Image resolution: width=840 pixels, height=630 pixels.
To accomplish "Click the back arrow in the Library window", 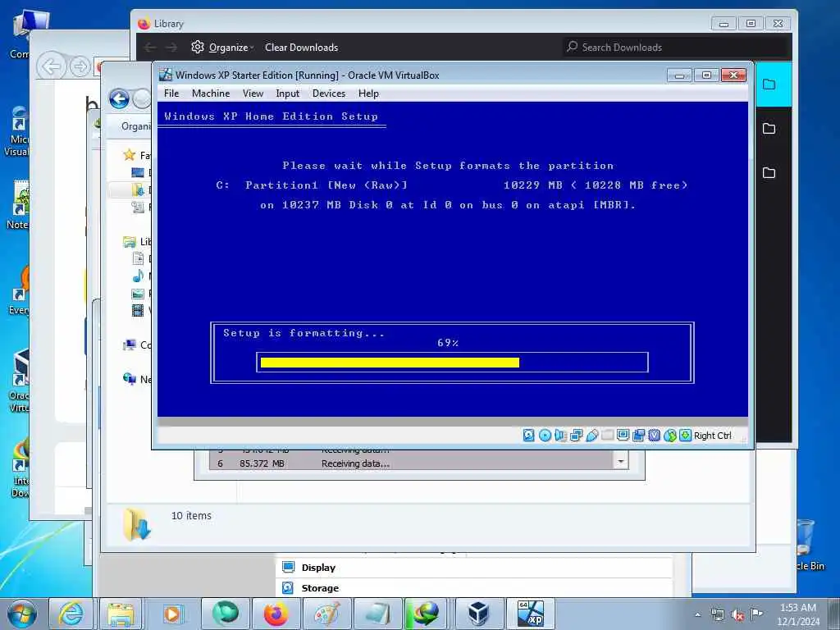I will point(150,47).
